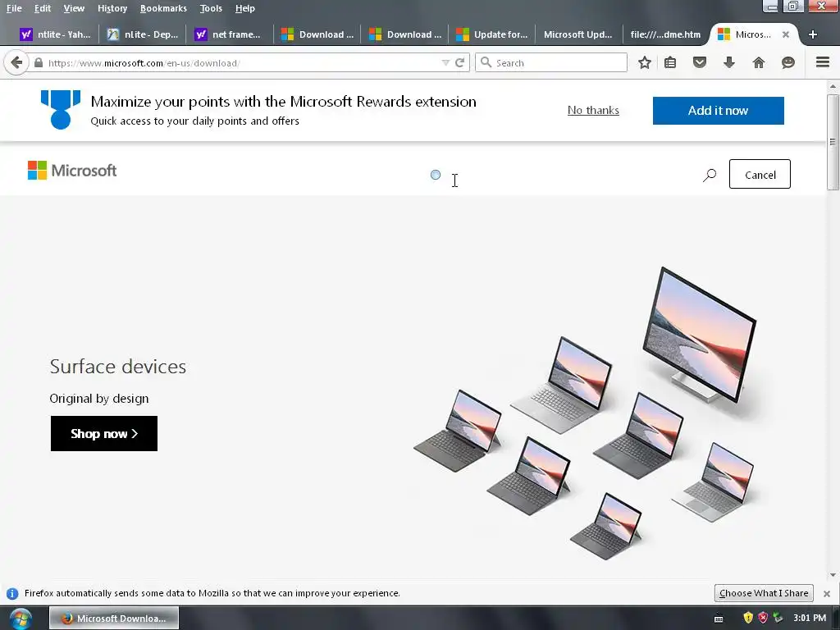Open the URL history dropdown arrow

[445, 62]
